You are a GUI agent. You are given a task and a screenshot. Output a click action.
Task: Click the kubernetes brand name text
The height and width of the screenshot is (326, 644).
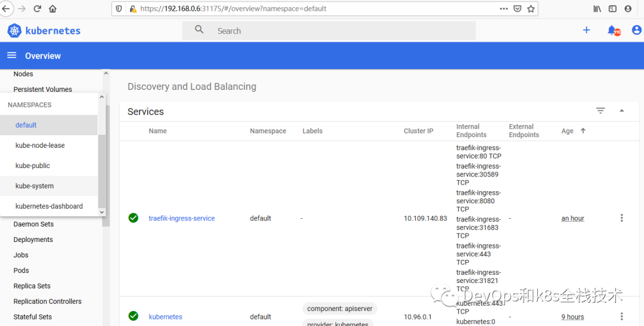(x=53, y=31)
